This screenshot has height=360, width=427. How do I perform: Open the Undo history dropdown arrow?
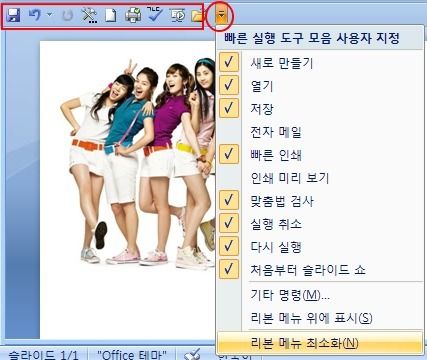pyautogui.click(x=49, y=15)
